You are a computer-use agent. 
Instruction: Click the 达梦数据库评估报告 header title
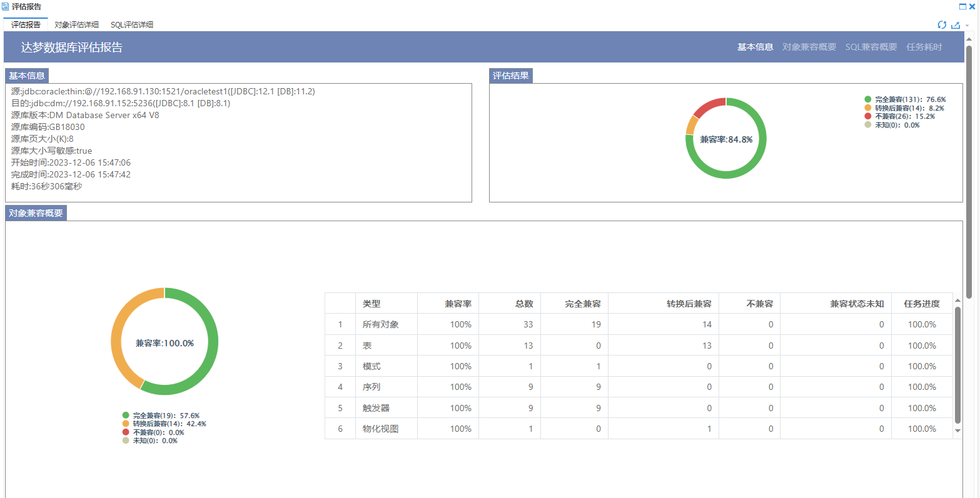[72, 47]
